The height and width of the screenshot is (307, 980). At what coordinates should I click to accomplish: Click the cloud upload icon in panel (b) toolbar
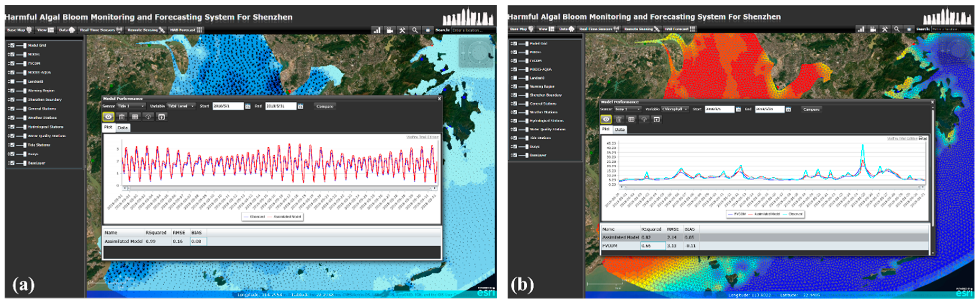[644, 119]
